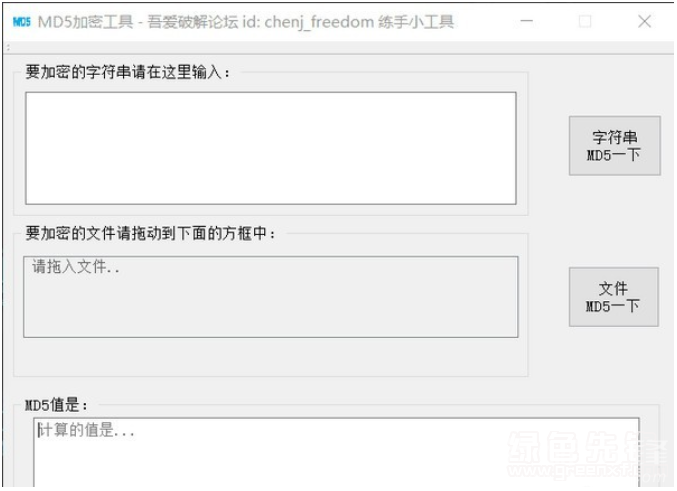Screen dimensions: 677x491
Task: Click the 请拖入文件.. placeholder text
Action: (x=76, y=266)
